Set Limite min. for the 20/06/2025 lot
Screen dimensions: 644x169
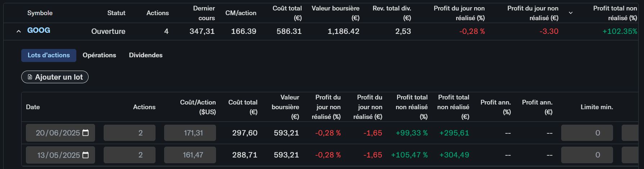click(x=587, y=133)
